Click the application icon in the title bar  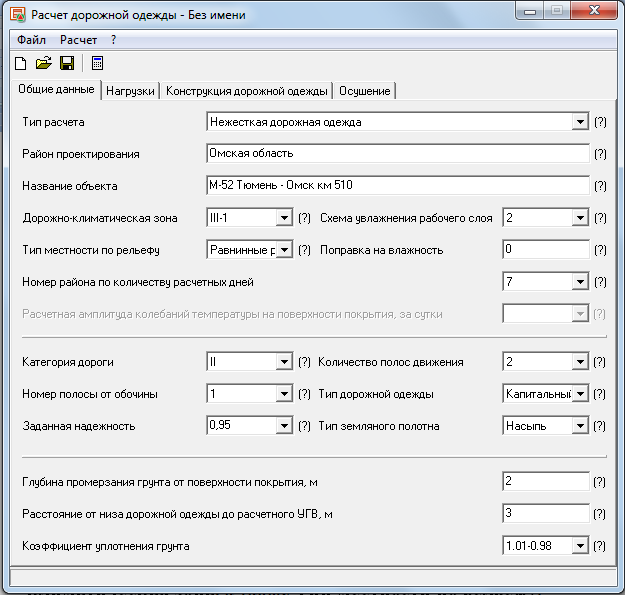(18, 14)
